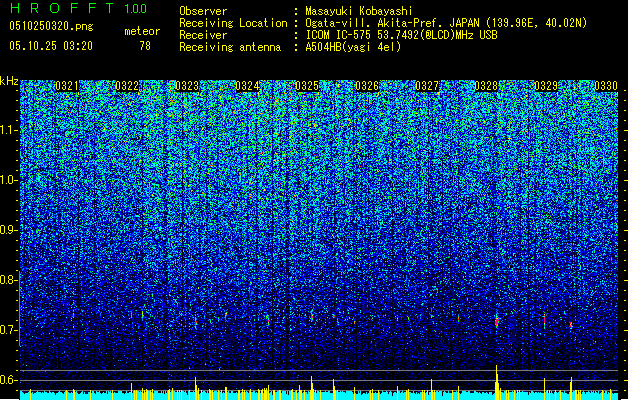Click the meteor label
Viewport: 629px width, 400px height.
click(x=142, y=31)
